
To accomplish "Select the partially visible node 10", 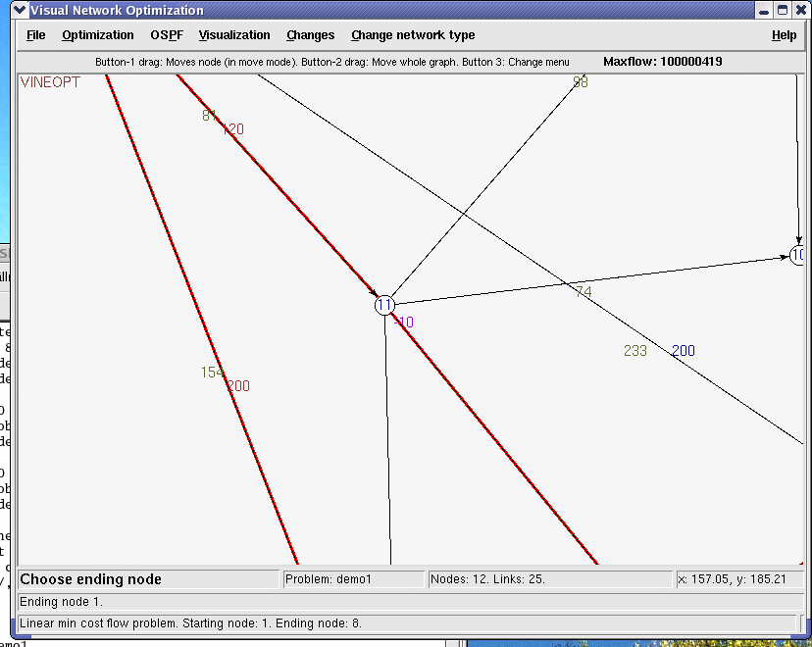I will coord(797,255).
